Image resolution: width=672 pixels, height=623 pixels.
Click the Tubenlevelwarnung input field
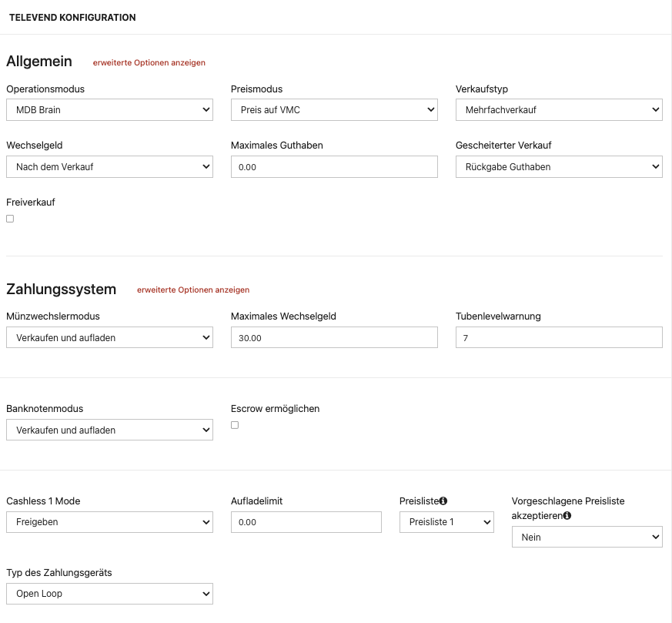point(559,338)
